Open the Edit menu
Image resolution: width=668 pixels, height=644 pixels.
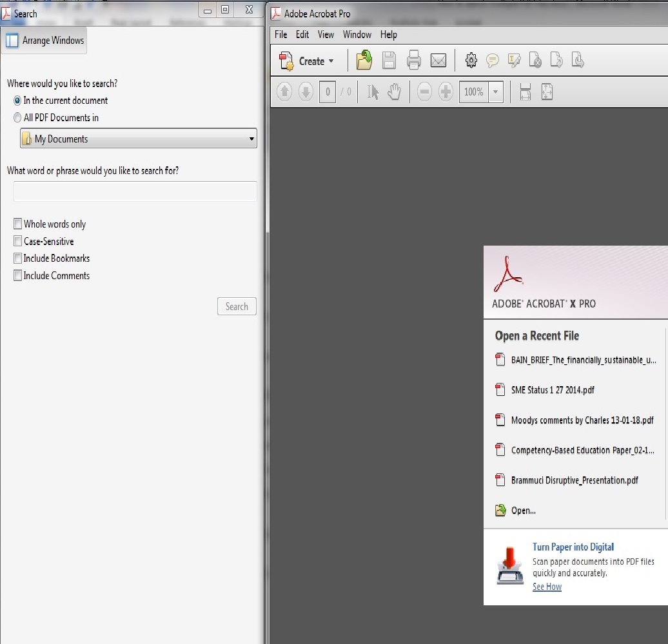(302, 35)
